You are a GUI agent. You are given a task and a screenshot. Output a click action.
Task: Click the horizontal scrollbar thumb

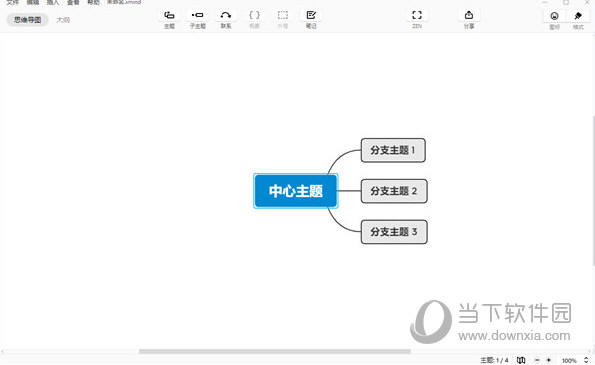point(274,351)
